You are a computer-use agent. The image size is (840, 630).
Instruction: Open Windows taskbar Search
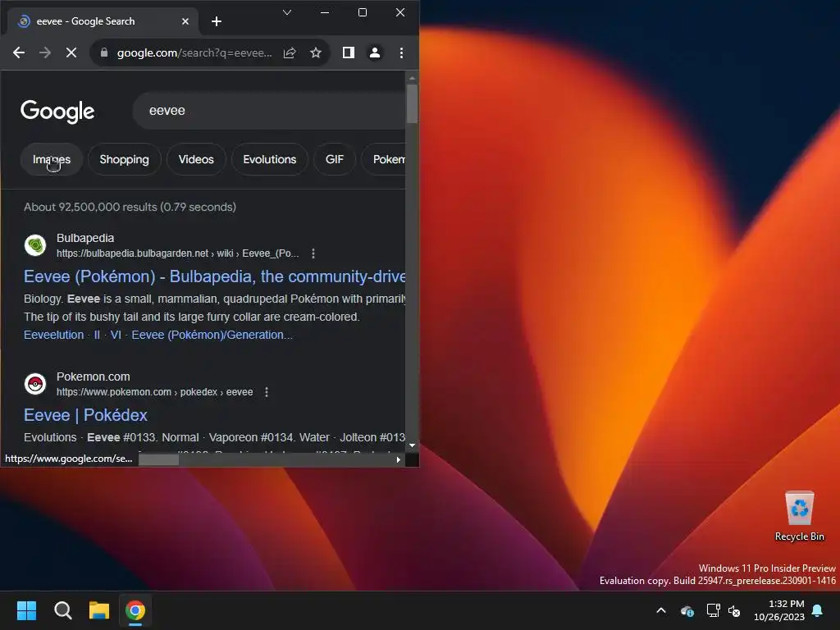coord(62,610)
